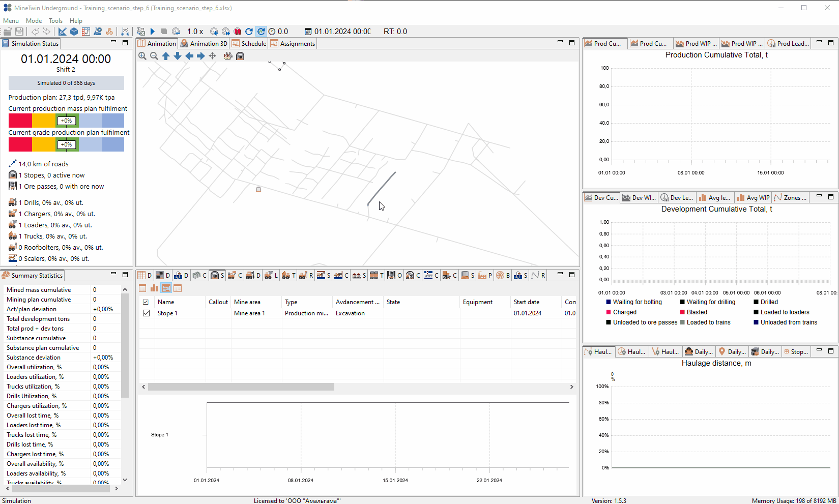Open the Mode menu

coord(34,21)
